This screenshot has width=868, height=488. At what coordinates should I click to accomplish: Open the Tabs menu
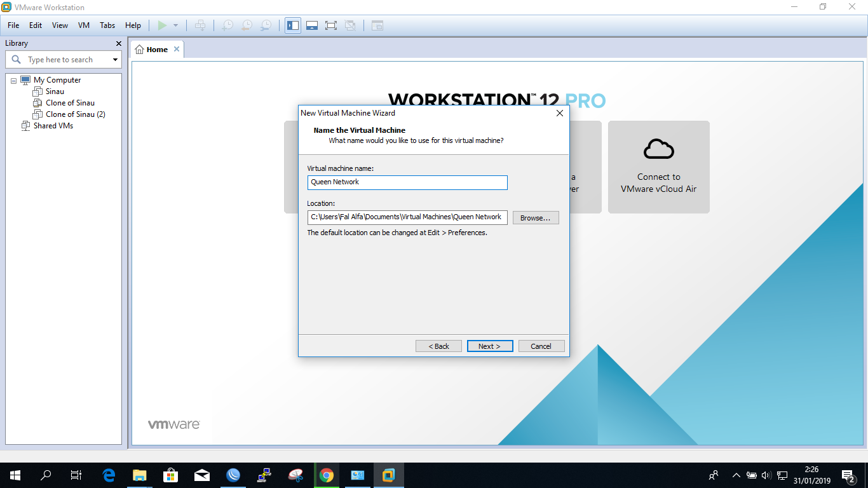(107, 25)
